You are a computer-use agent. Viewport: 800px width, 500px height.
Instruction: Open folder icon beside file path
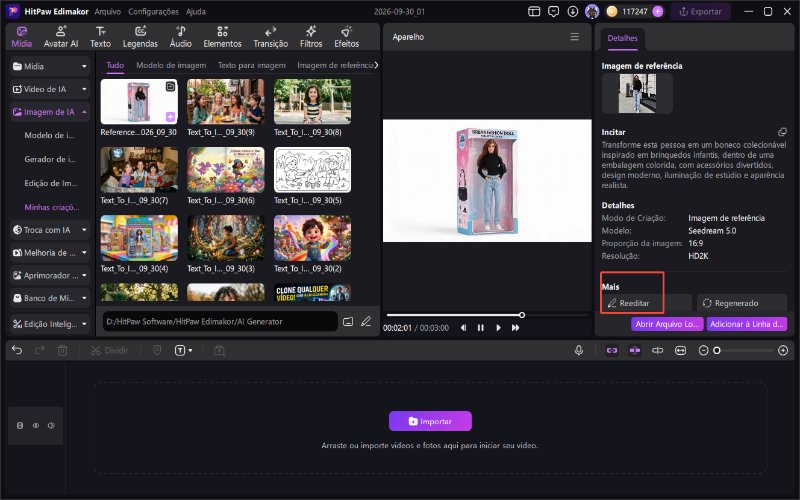tap(348, 321)
